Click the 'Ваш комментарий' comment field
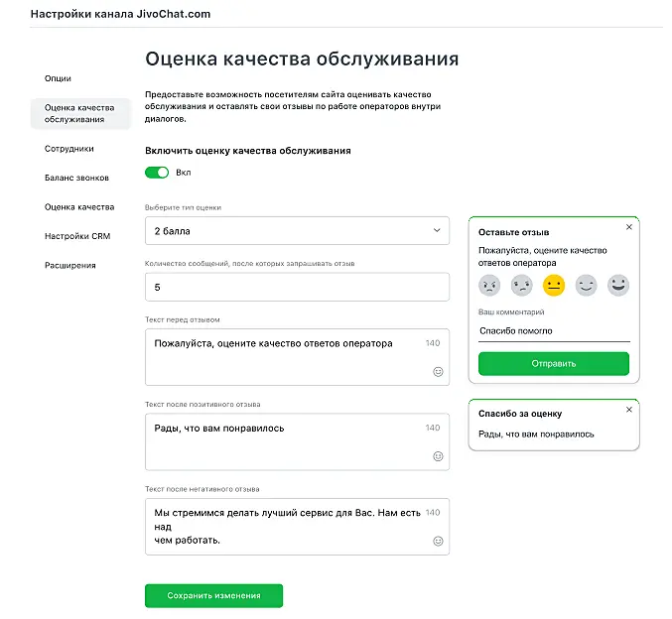Screen dimensions: 672x619 click(x=554, y=331)
